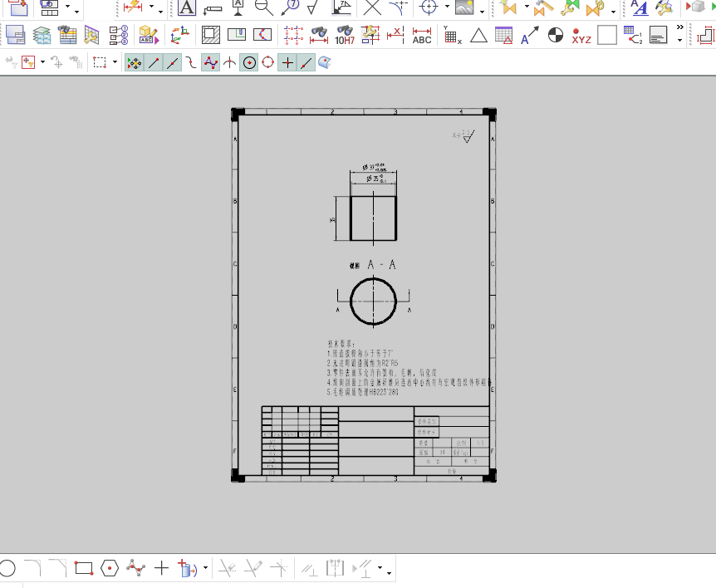The image size is (716, 588).
Task: Select the sketch Polygon hexagon tool
Action: (x=110, y=568)
